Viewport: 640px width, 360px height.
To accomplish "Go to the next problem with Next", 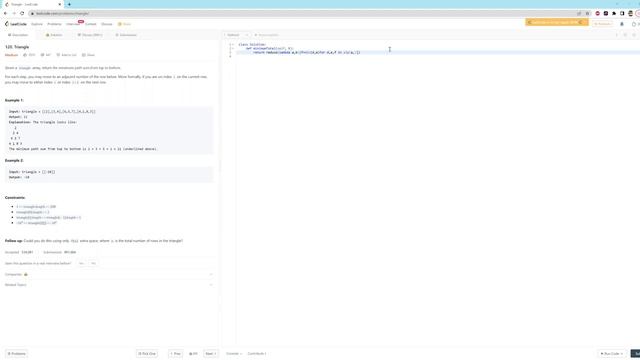I will (x=210, y=353).
